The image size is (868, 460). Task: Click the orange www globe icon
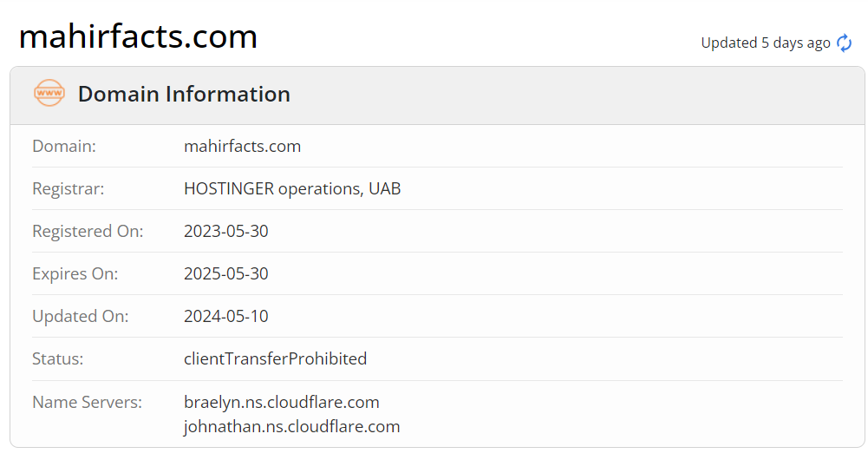49,94
